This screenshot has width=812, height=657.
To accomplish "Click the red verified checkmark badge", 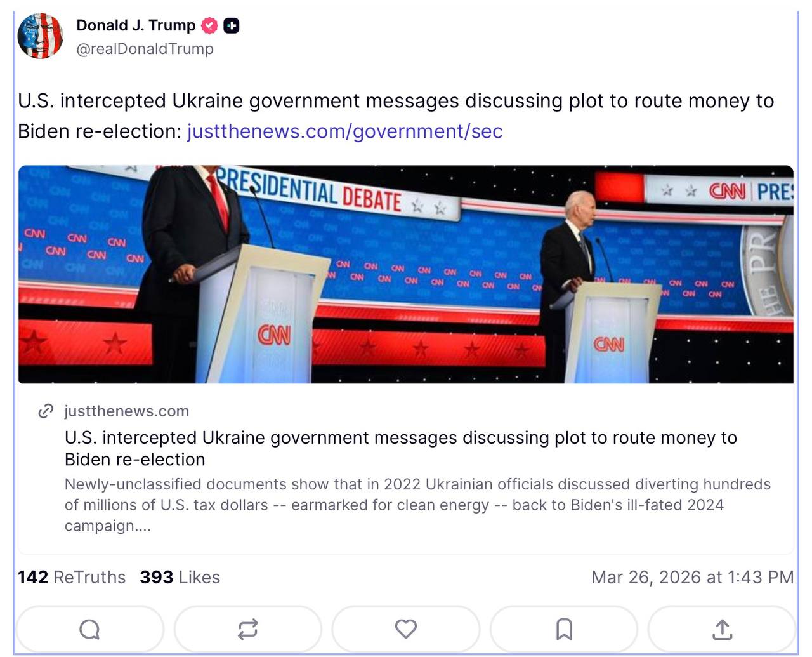I will (x=210, y=26).
